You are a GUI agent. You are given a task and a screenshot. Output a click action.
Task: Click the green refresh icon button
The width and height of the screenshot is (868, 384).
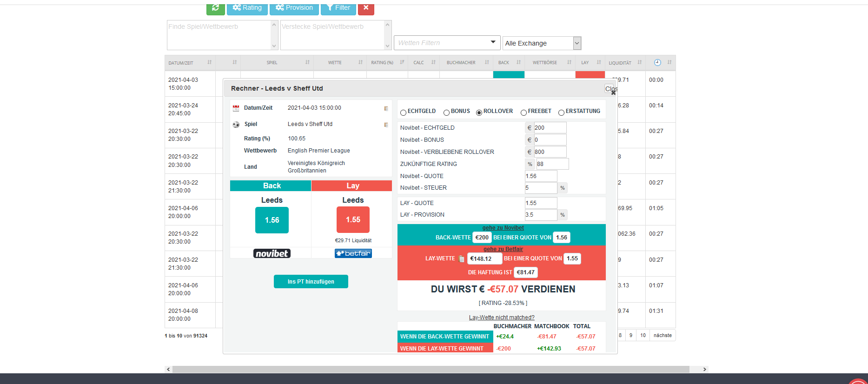(x=215, y=8)
